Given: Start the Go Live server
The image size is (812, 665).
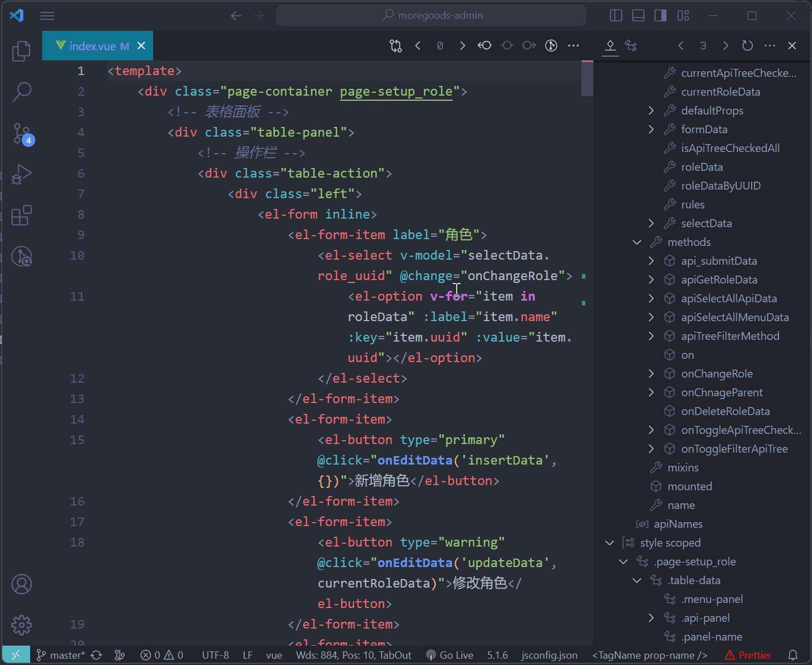Looking at the screenshot, I should pos(450,655).
